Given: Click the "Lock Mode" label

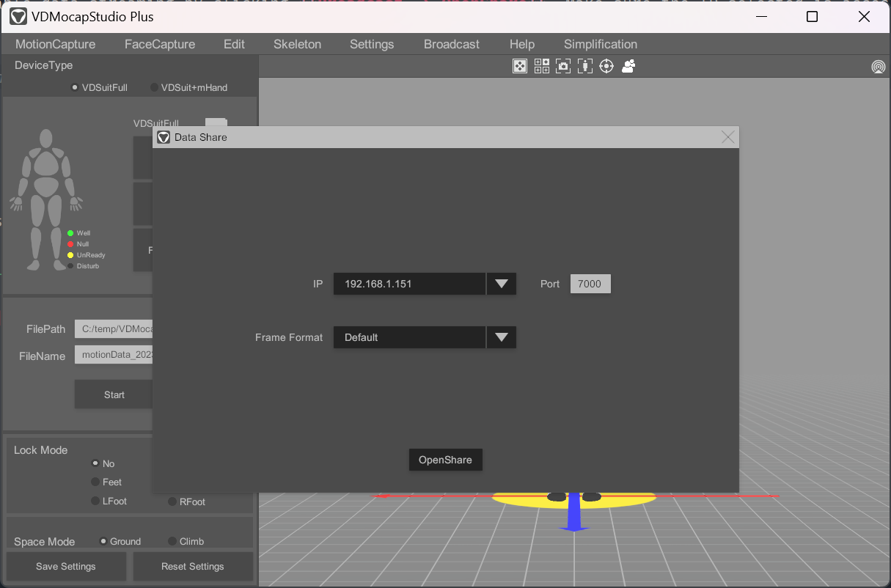Looking at the screenshot, I should click(x=40, y=450).
